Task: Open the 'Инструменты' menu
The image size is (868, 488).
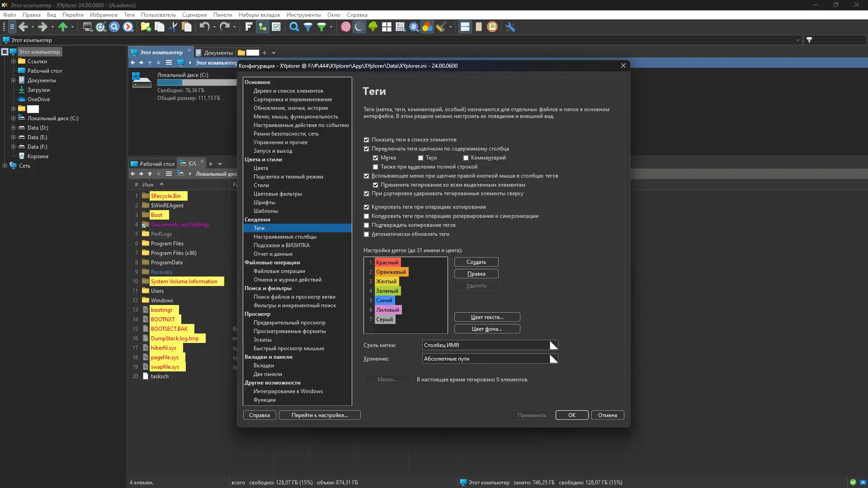Action: tap(303, 15)
